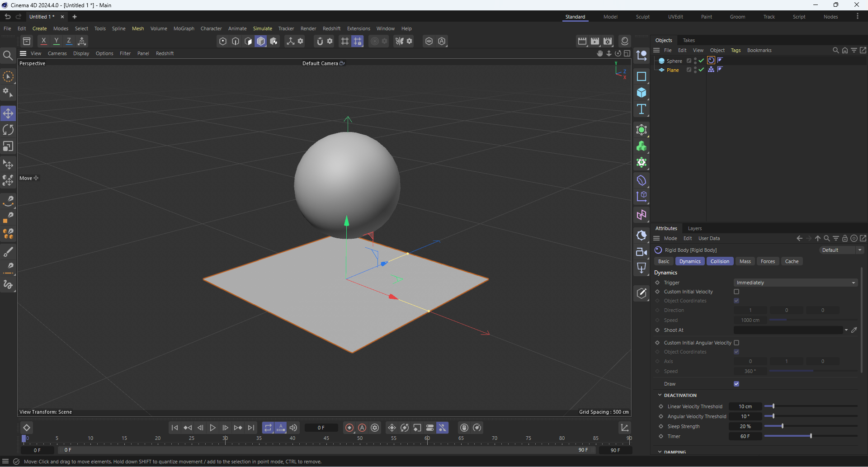Switch to the UVEdit layout
Viewport: 868px width, 467px height.
pyautogui.click(x=675, y=17)
